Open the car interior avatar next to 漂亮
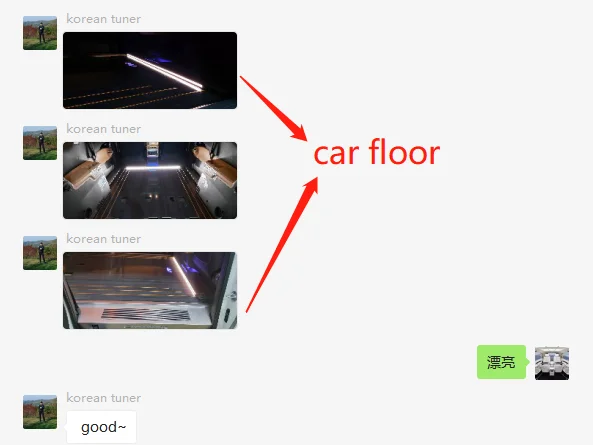593x445 pixels. (x=552, y=363)
